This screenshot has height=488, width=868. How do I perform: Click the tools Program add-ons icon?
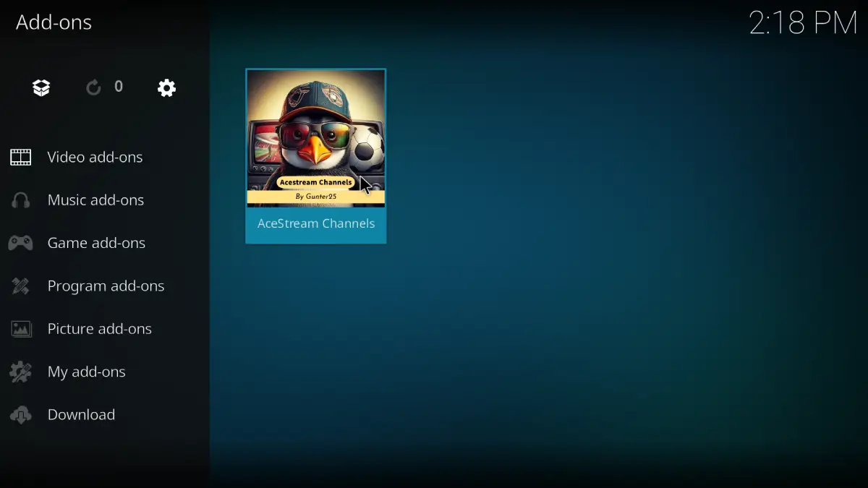[21, 286]
